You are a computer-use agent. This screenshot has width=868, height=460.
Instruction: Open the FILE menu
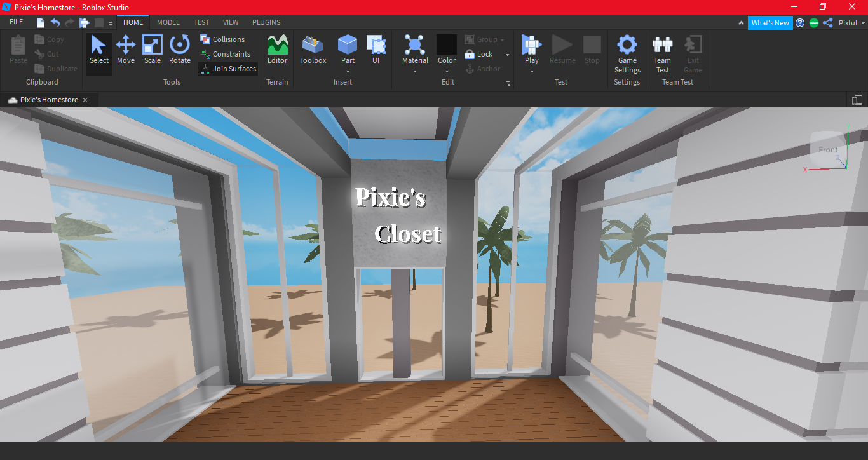[x=16, y=21]
